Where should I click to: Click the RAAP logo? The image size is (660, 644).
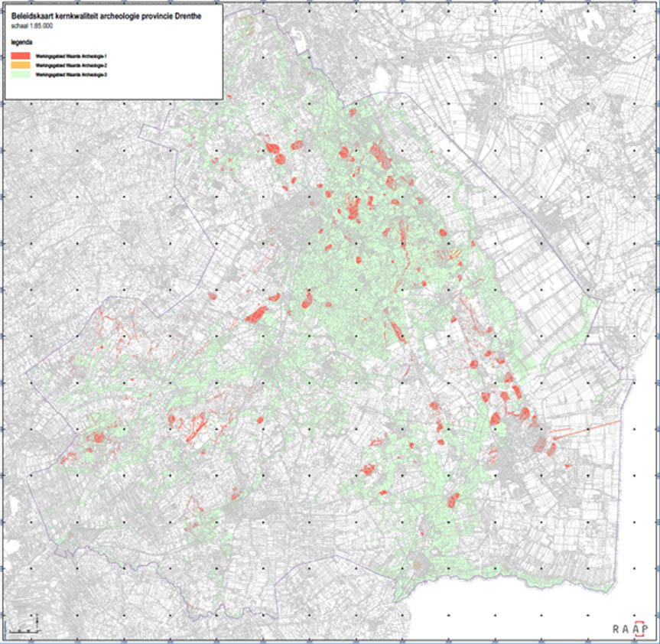pos(630,629)
